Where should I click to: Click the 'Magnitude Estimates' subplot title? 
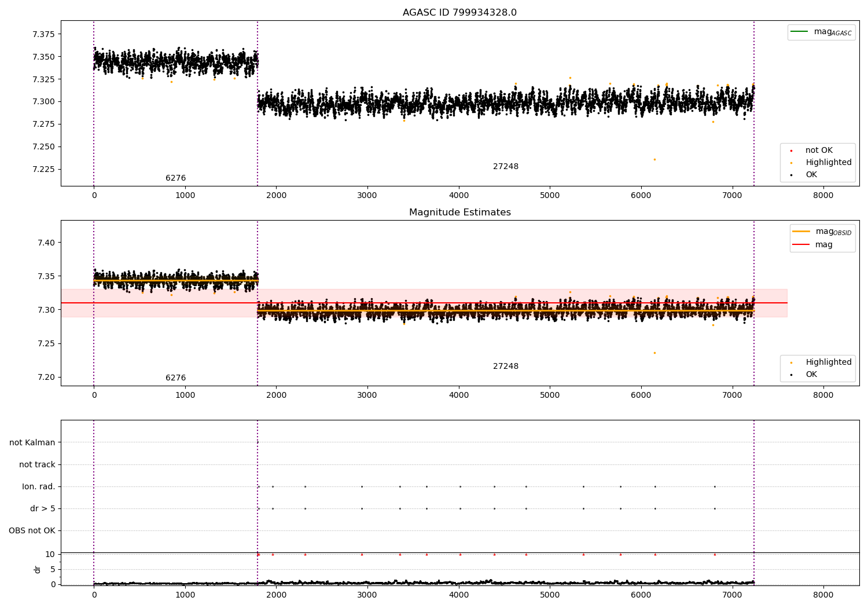pos(459,213)
